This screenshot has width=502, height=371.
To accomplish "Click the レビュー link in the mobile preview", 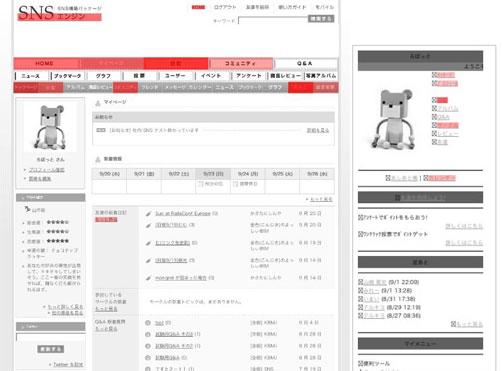I will pyautogui.click(x=448, y=134).
